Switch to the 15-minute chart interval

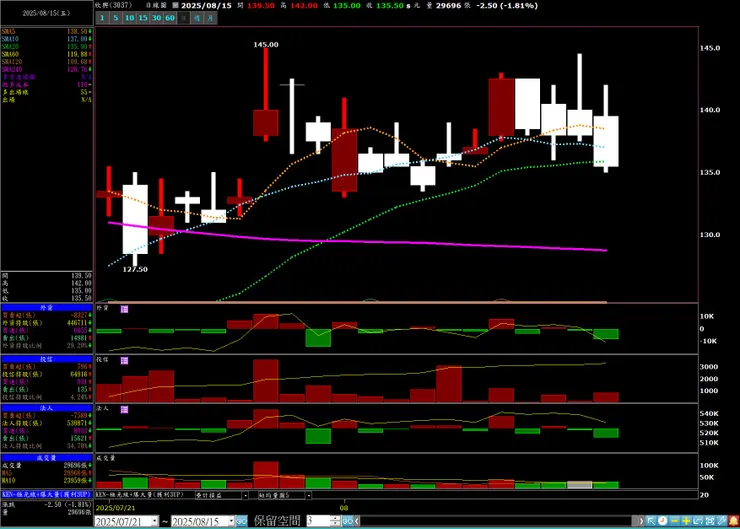coord(143,18)
